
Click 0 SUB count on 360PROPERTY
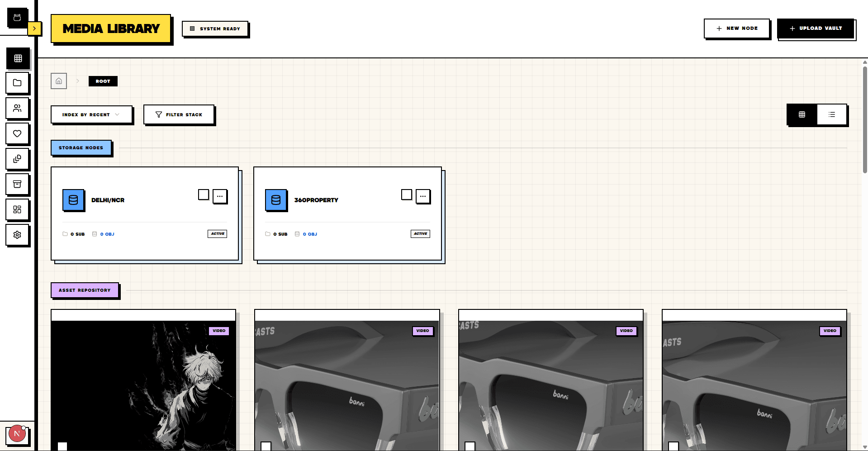click(276, 234)
